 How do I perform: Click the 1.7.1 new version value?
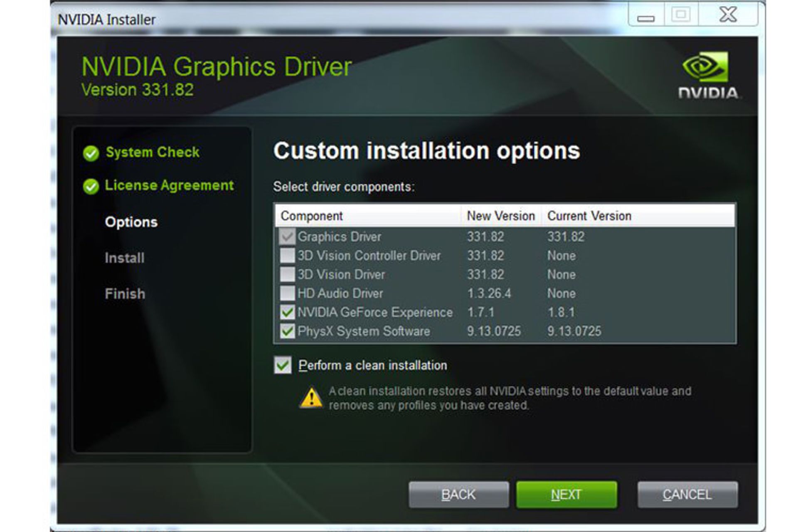point(481,312)
